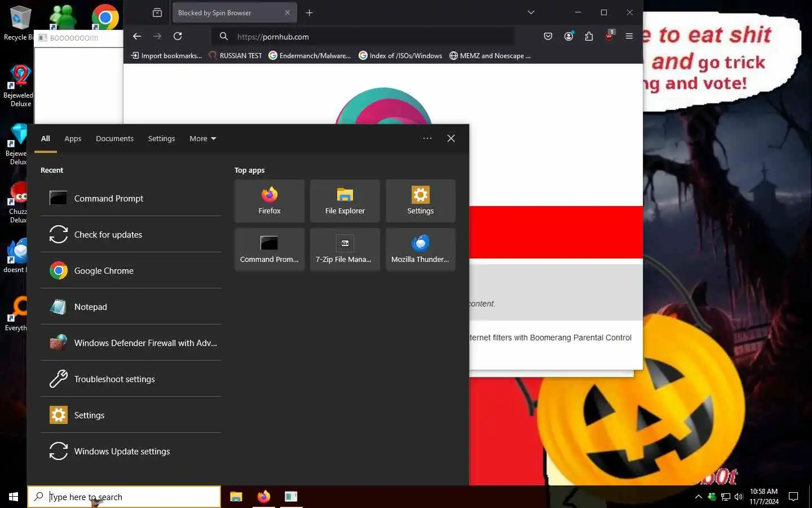Open Notepad from Recent list

131,306
